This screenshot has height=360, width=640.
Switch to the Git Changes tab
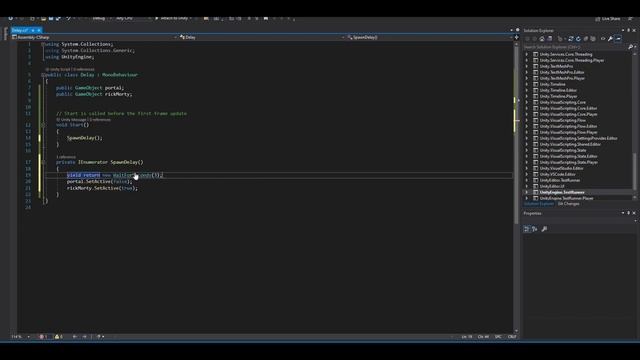[x=568, y=204]
